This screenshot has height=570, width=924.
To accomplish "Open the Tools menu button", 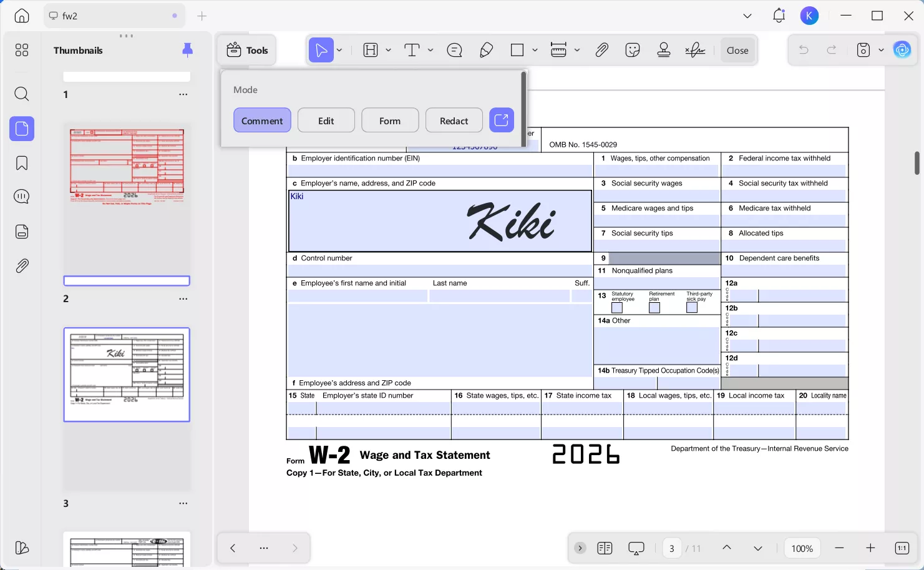I will (248, 51).
